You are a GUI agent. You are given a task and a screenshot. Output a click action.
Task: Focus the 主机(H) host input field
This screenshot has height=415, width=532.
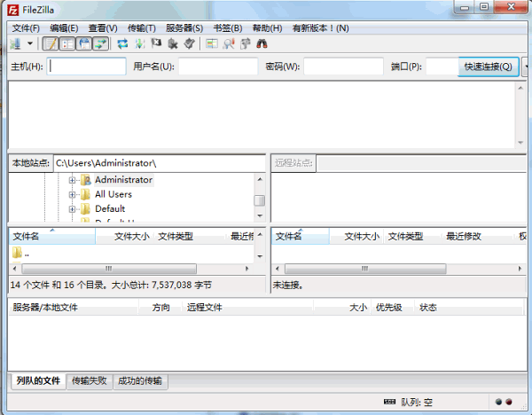pos(86,67)
